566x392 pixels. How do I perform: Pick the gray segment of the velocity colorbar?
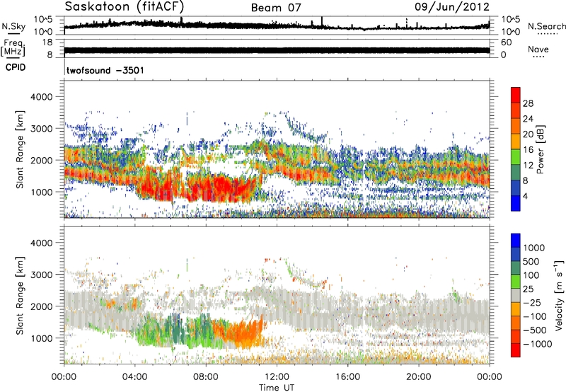coord(516,296)
